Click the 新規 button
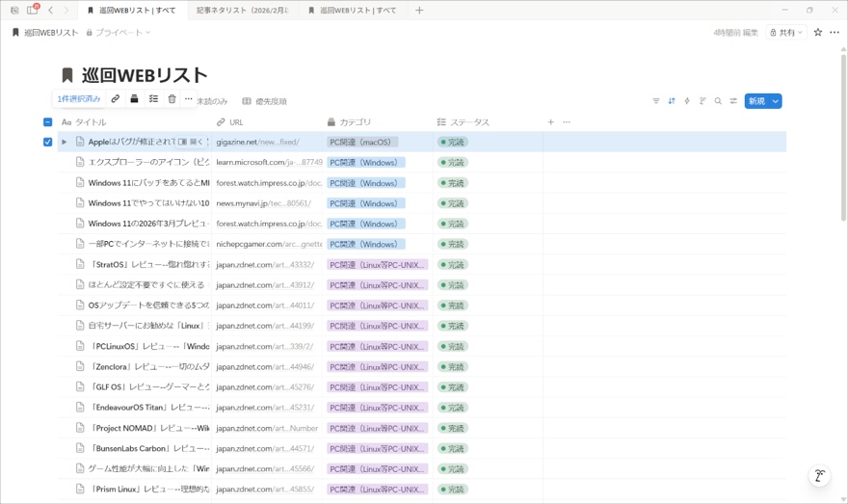Screen dimensions: 848x504 756,101
